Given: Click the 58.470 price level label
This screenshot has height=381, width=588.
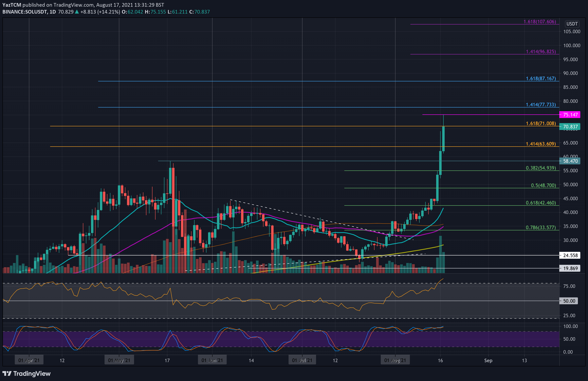Looking at the screenshot, I should click(570, 161).
